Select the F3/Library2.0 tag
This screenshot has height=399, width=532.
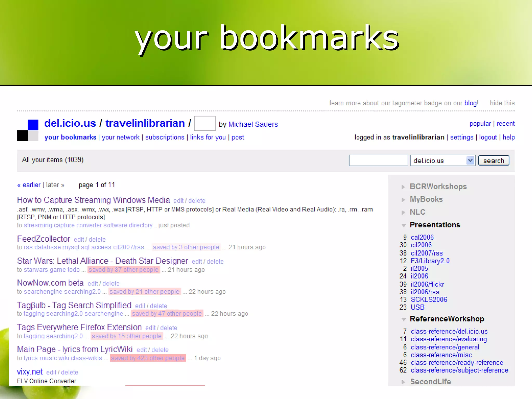point(430,261)
